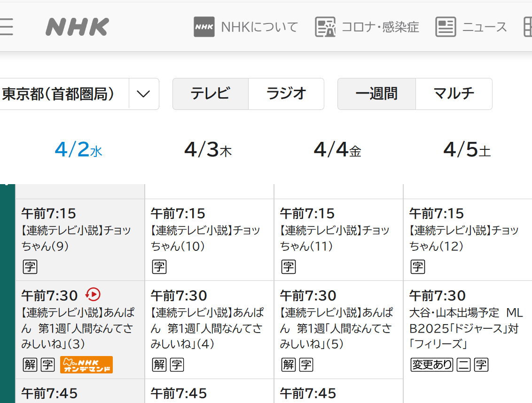Screen dimensions: 532x403
Task: Click the ニュース newspaper icon
Action: click(446, 27)
